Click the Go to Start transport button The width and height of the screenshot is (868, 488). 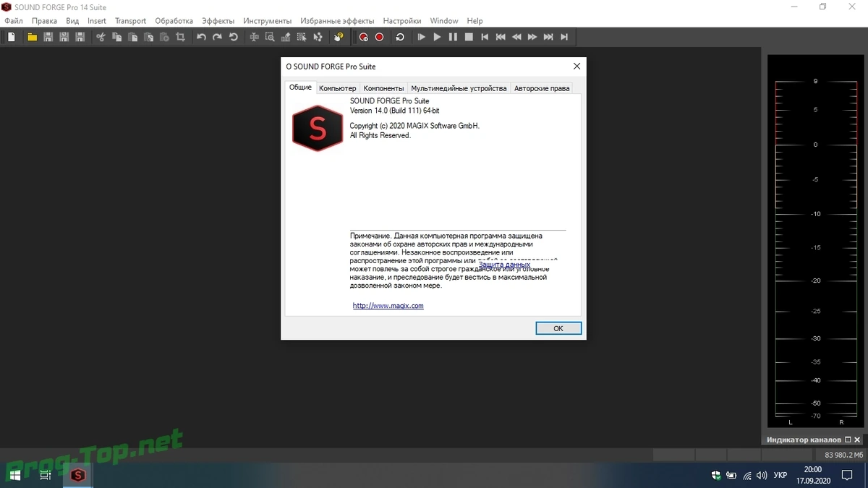(x=485, y=37)
